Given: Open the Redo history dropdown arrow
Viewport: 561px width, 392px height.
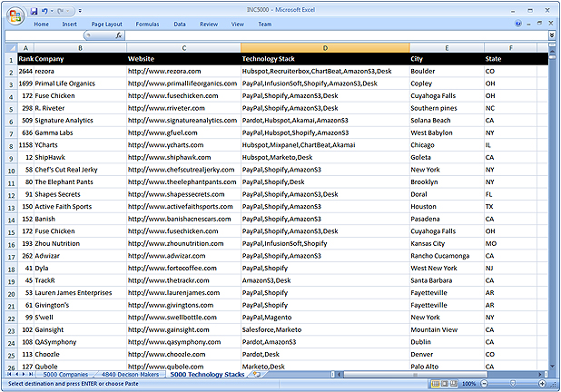Looking at the screenshot, I should (67, 12).
